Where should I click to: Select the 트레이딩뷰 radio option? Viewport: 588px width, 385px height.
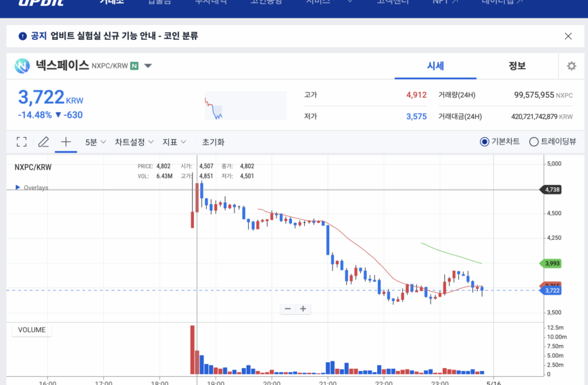552,141
